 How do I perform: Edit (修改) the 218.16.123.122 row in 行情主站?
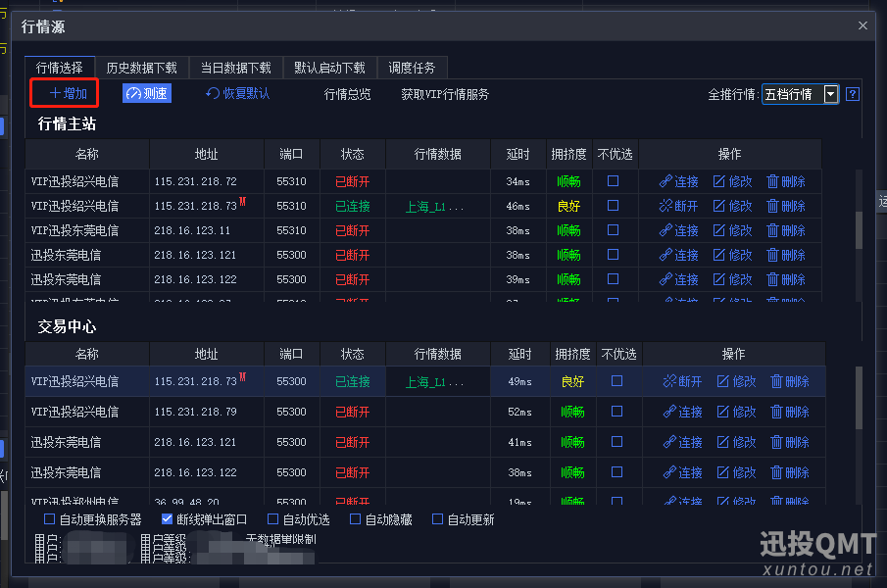(x=732, y=279)
